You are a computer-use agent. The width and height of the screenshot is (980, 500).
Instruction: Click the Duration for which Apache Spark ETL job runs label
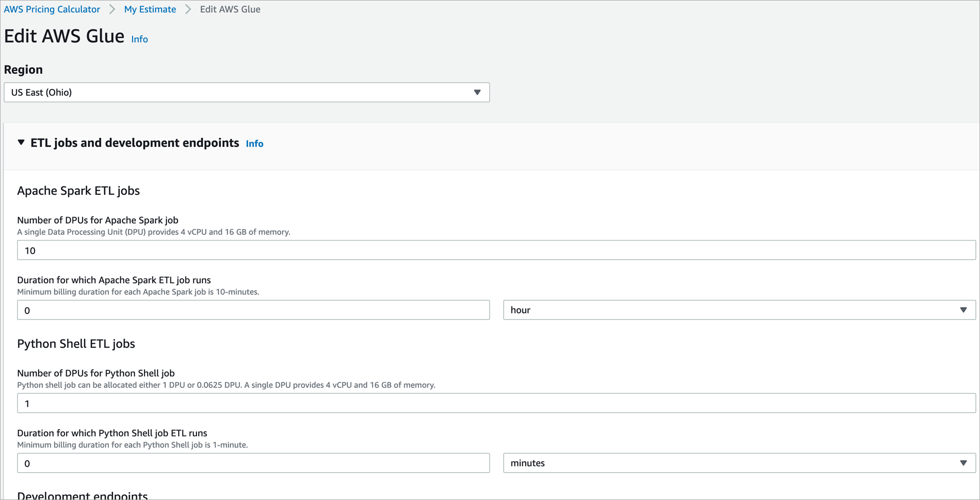[x=114, y=280]
